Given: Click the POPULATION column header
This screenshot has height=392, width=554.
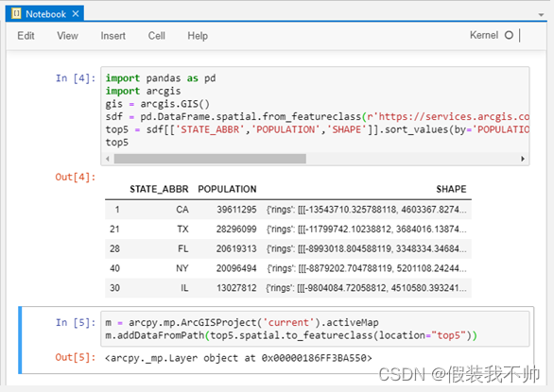Looking at the screenshot, I should click(x=227, y=189).
